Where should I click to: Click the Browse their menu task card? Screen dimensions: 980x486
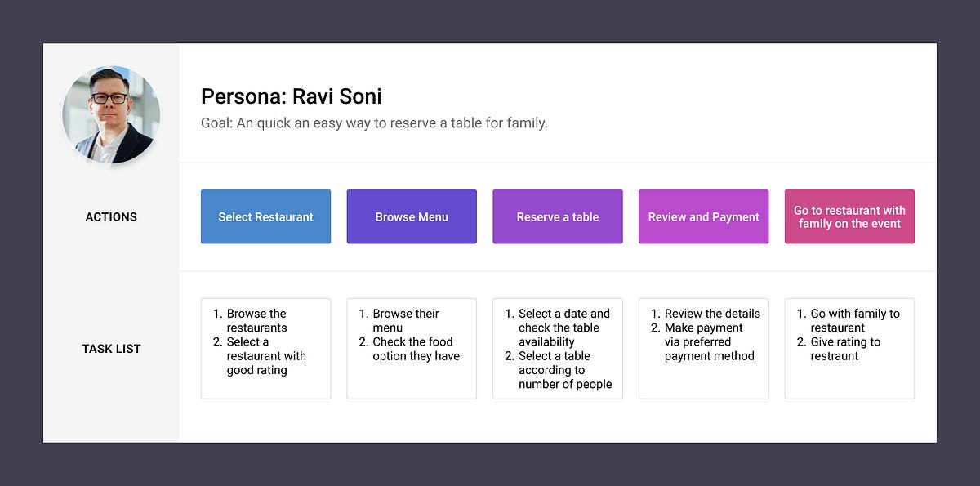[412, 349]
